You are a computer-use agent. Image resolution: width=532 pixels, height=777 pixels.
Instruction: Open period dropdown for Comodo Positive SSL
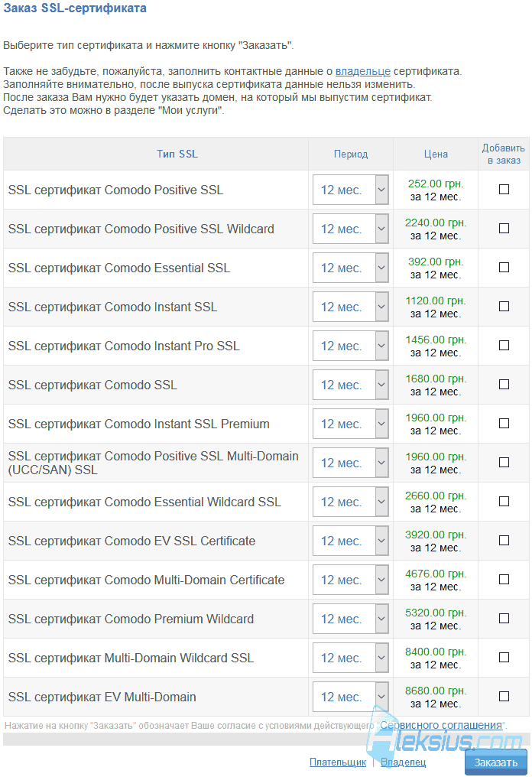click(x=351, y=190)
